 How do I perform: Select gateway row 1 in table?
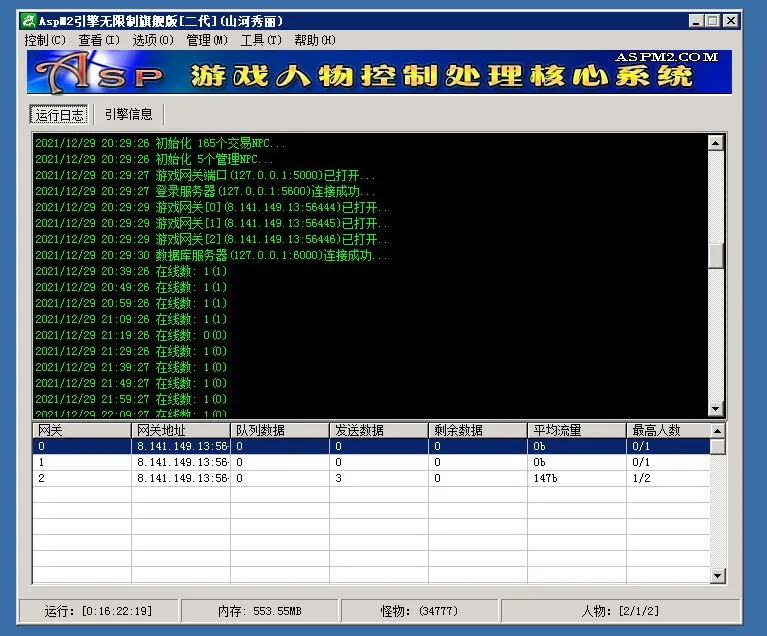(x=371, y=462)
